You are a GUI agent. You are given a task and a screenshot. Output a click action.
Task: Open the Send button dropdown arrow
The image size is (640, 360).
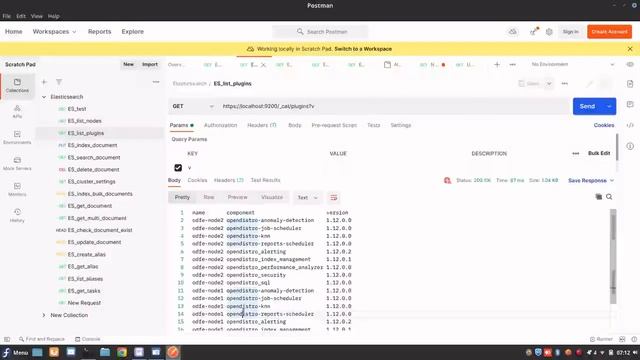[x=609, y=106]
